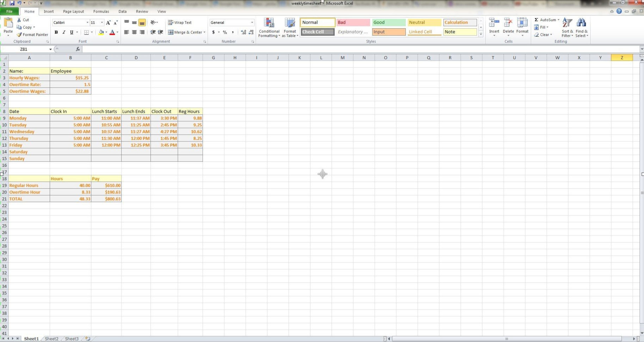Select the Sort & Filter icon
This screenshot has height=342, width=644.
(x=567, y=27)
